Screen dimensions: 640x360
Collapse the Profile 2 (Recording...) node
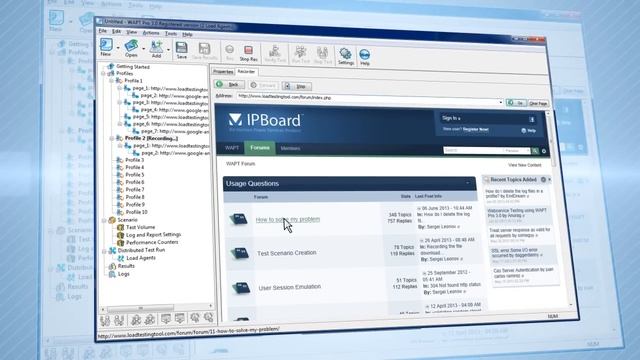click(112, 138)
